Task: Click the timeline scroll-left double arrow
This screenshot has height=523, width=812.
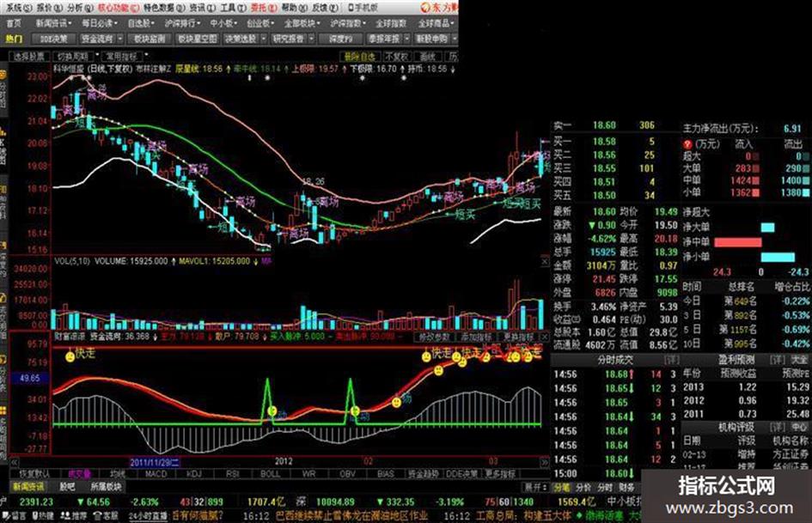Action: coord(15,461)
